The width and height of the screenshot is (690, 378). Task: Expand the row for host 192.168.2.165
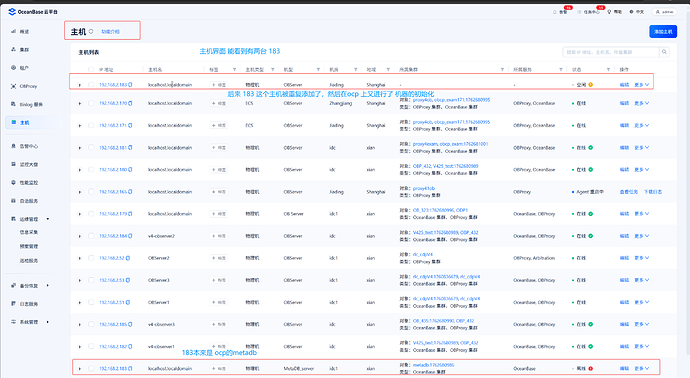(80, 192)
